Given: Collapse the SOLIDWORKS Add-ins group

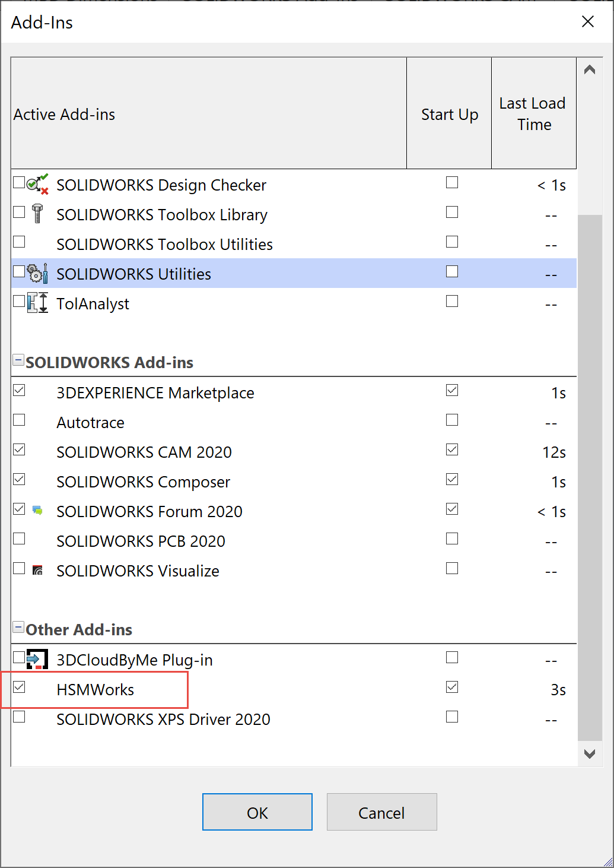Looking at the screenshot, I should point(18,360).
